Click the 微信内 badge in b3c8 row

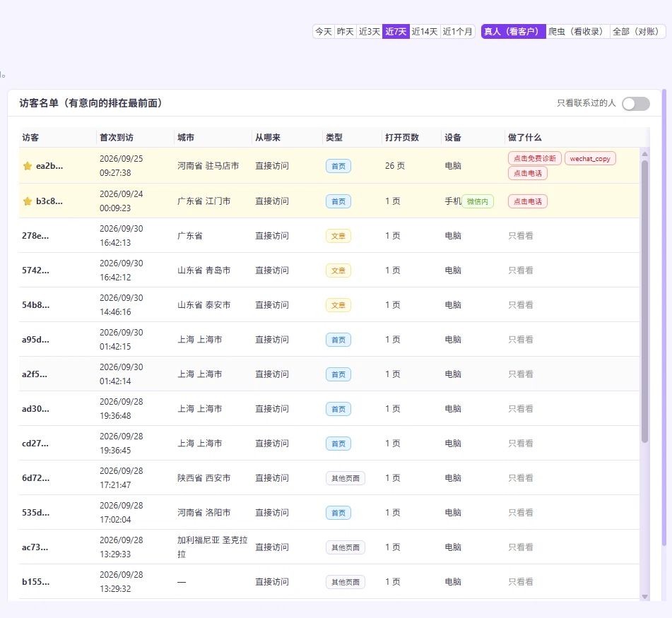tap(478, 201)
